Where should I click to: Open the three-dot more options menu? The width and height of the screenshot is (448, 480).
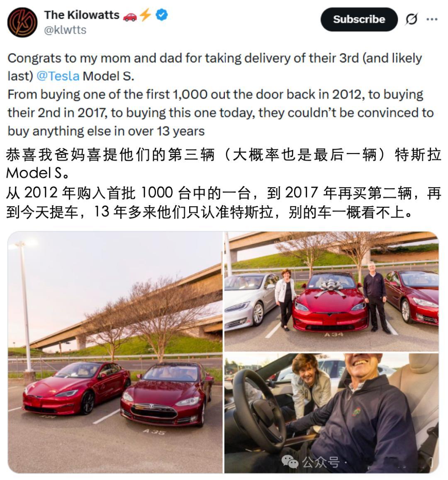pos(432,19)
